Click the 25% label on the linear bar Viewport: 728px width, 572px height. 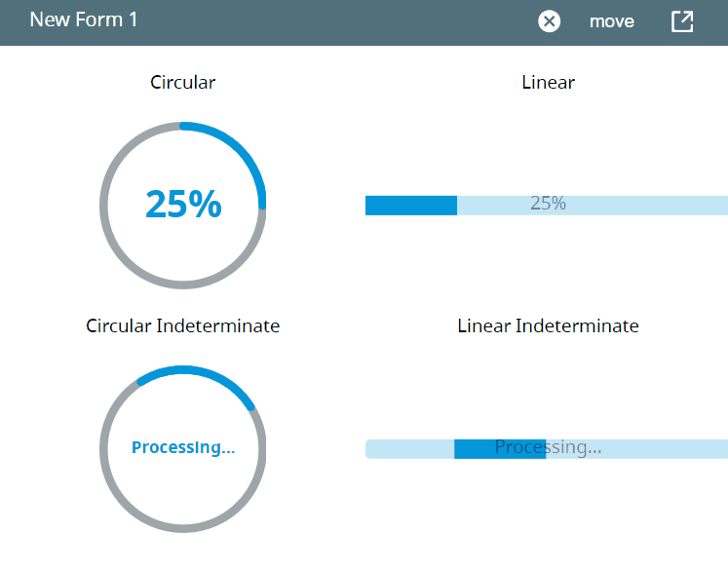coord(548,204)
